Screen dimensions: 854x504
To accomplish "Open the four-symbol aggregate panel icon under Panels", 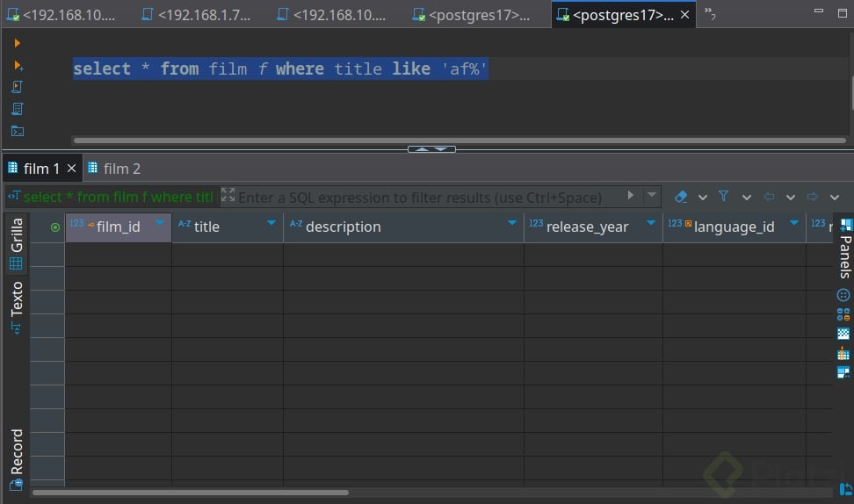I will 843,314.
